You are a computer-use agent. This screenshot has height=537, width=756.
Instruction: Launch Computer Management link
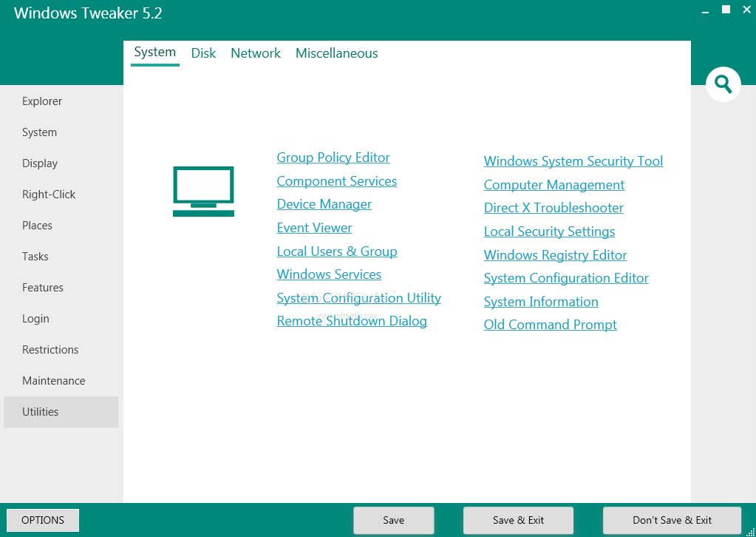coord(554,185)
